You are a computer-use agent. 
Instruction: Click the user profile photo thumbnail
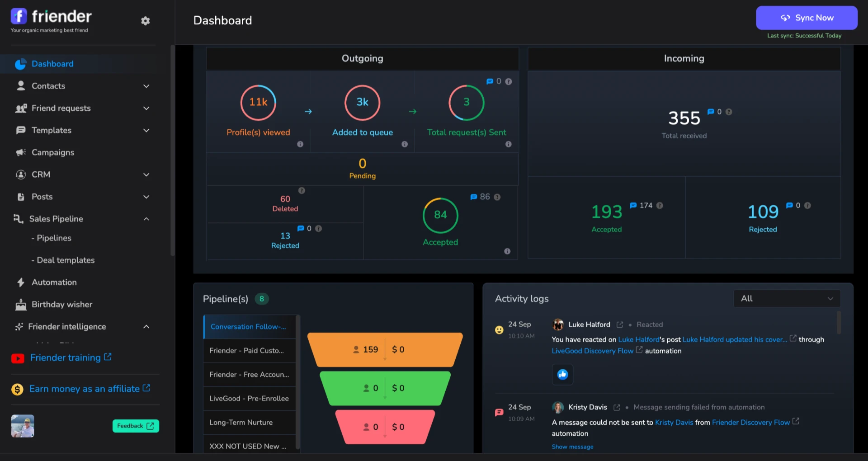tap(23, 426)
